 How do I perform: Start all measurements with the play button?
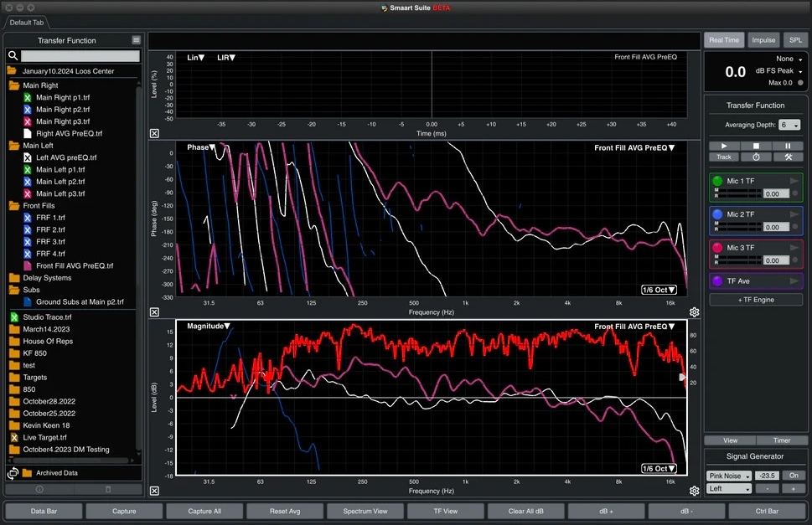[724, 147]
